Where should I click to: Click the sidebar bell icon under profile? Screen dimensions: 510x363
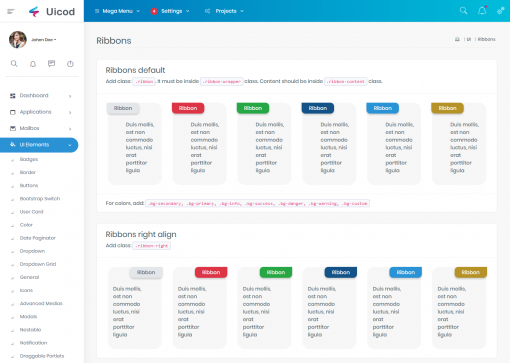click(x=33, y=63)
